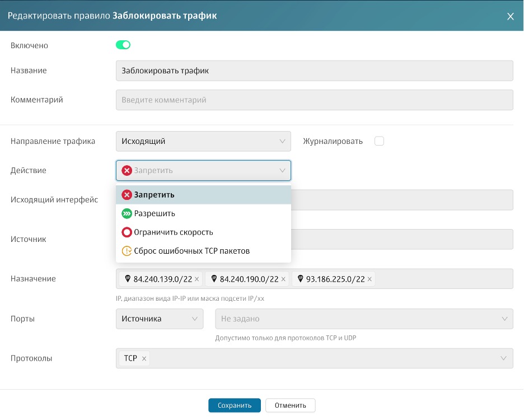This screenshot has height=420, width=524.
Task: Close the edit rule dialog
Action: (x=510, y=16)
